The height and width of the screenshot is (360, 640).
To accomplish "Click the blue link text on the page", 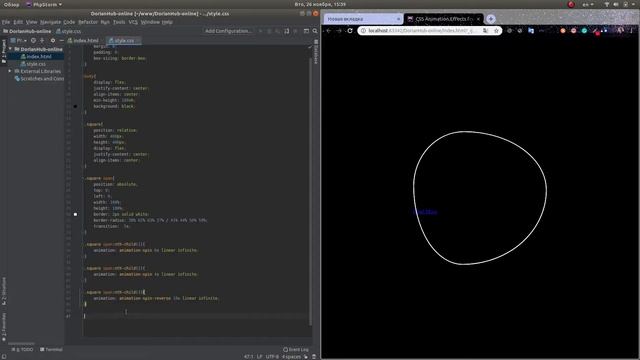I will (425, 212).
